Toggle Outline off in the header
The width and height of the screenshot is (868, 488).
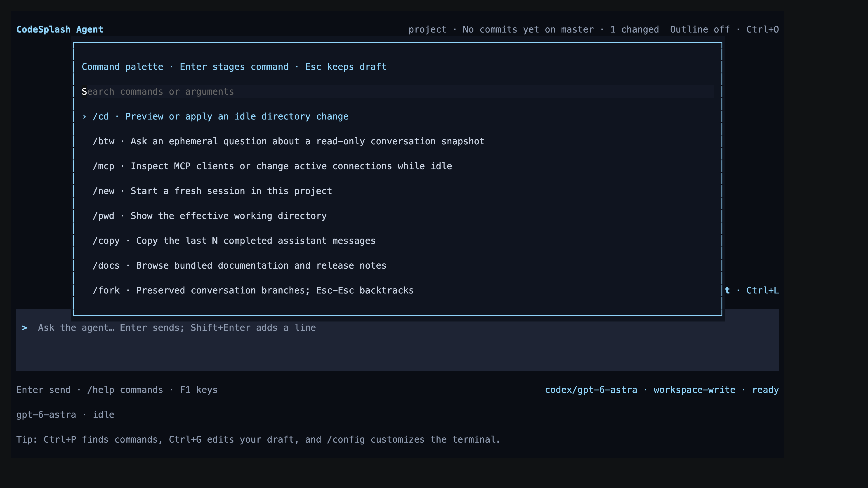coord(700,30)
